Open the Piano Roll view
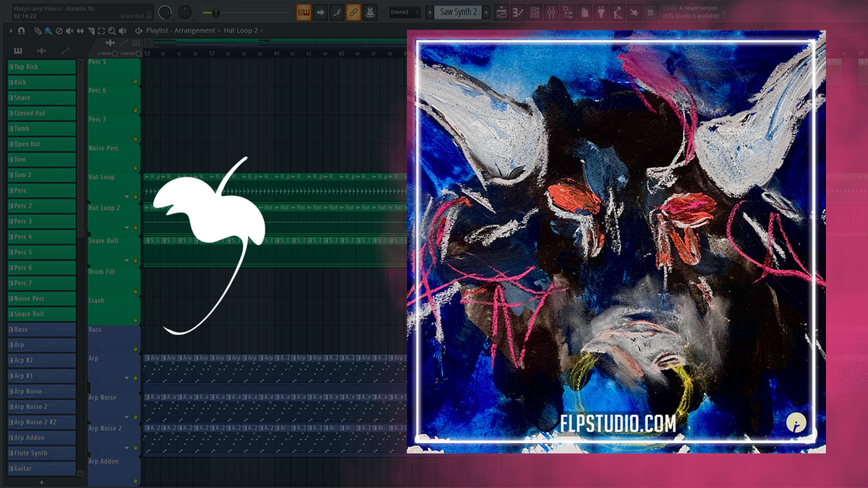 point(518,11)
